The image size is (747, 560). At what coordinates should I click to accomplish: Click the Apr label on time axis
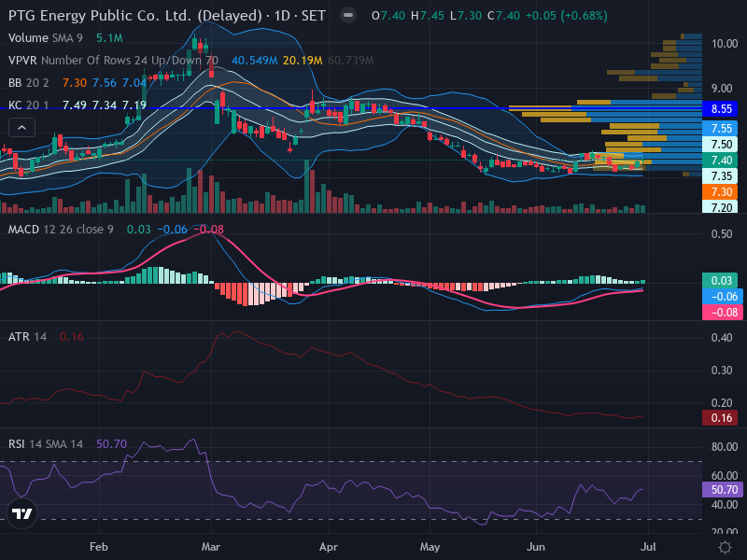[x=329, y=547]
